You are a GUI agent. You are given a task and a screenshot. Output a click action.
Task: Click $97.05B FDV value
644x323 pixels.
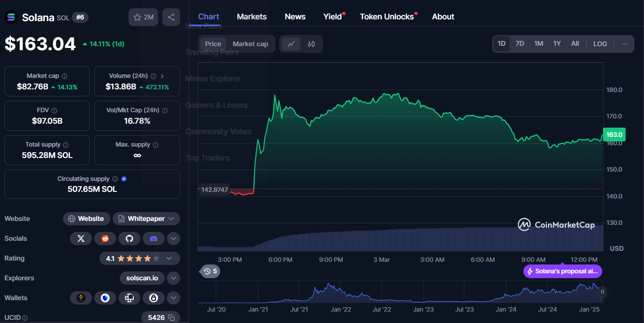point(47,121)
